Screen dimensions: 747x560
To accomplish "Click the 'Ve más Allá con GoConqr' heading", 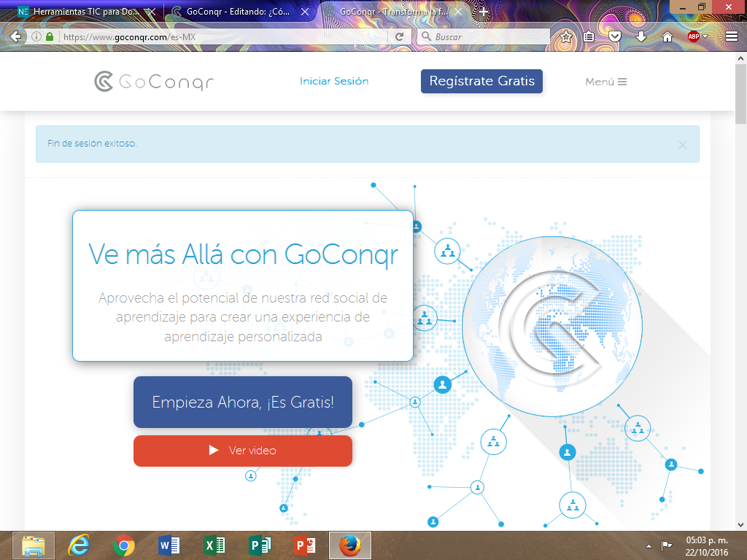I will [243, 254].
